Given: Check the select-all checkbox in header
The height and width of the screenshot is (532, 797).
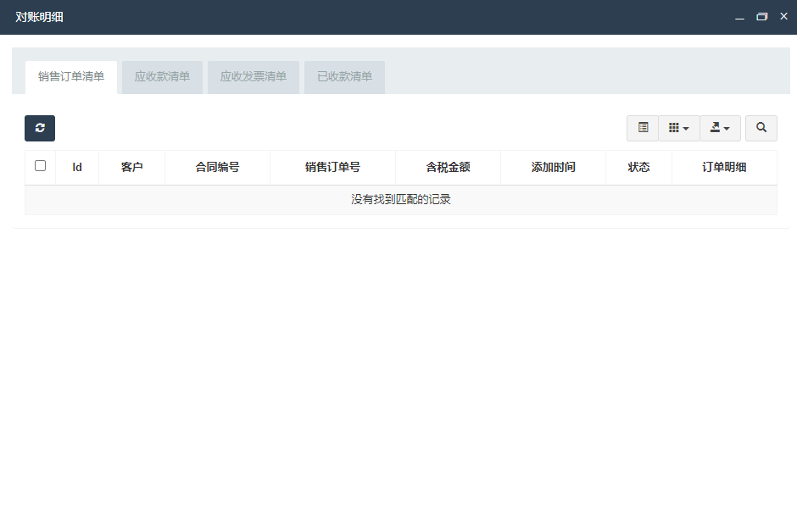Looking at the screenshot, I should tap(40, 166).
